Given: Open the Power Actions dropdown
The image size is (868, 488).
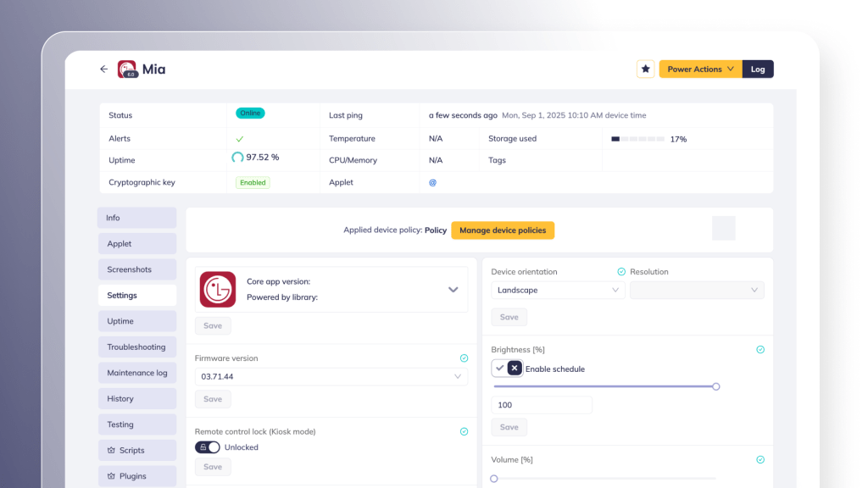Looking at the screenshot, I should pos(700,69).
